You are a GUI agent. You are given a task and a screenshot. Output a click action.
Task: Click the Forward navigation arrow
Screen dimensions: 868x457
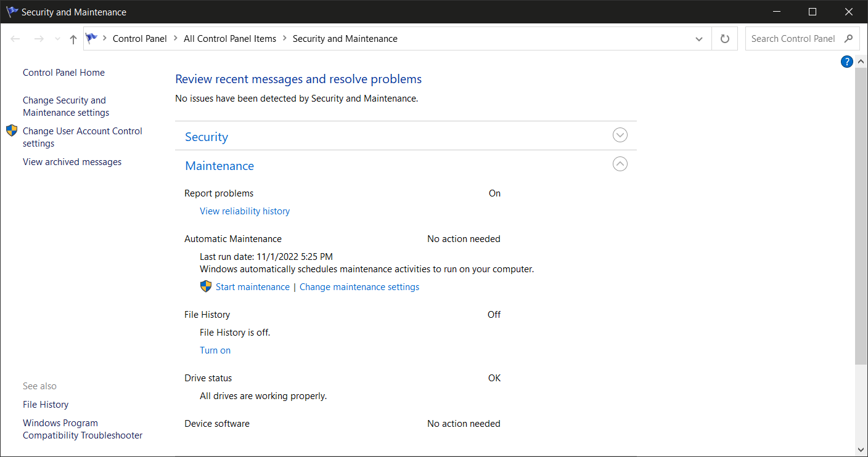pyautogui.click(x=39, y=39)
